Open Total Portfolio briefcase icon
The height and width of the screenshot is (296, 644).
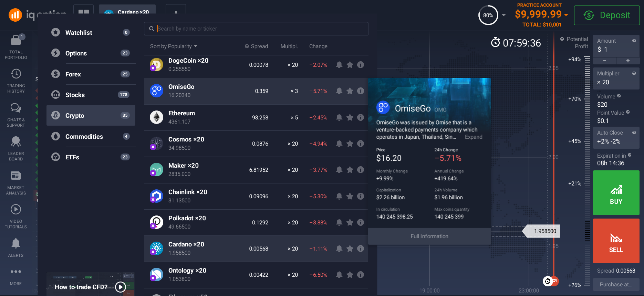[16, 40]
